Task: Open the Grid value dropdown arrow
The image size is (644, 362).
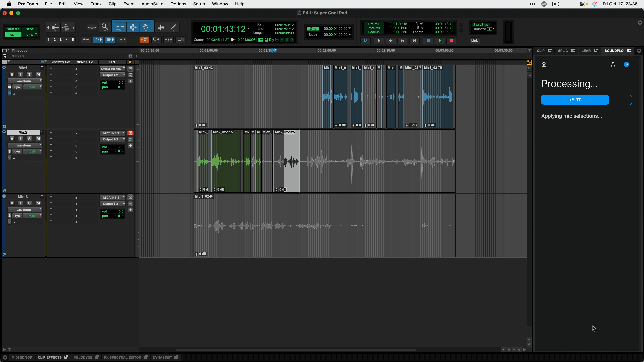Action: [350, 28]
